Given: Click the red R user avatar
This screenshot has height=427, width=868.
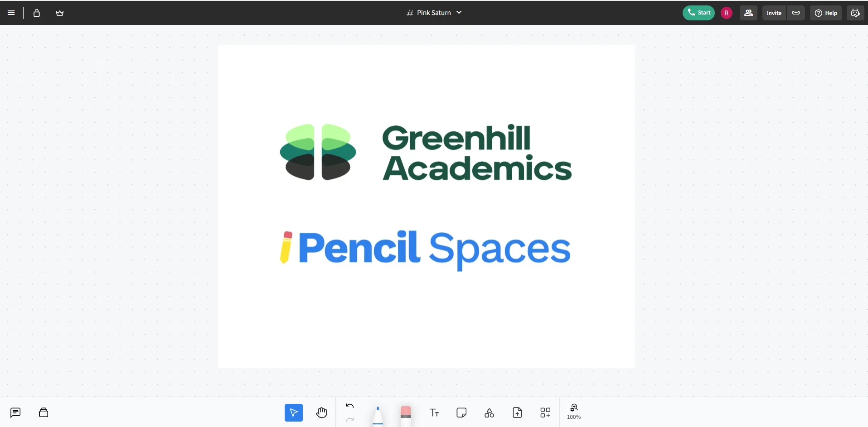Looking at the screenshot, I should (727, 13).
